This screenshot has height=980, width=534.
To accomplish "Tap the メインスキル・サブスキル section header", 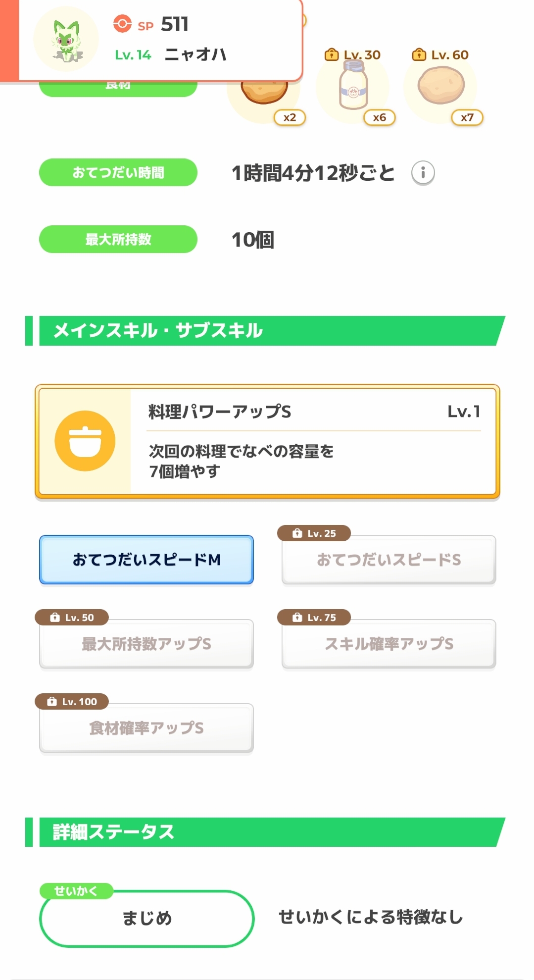I will 267,331.
